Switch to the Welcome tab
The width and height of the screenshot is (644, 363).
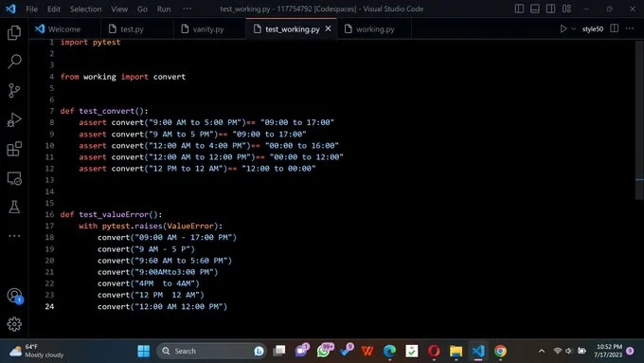pyautogui.click(x=65, y=29)
